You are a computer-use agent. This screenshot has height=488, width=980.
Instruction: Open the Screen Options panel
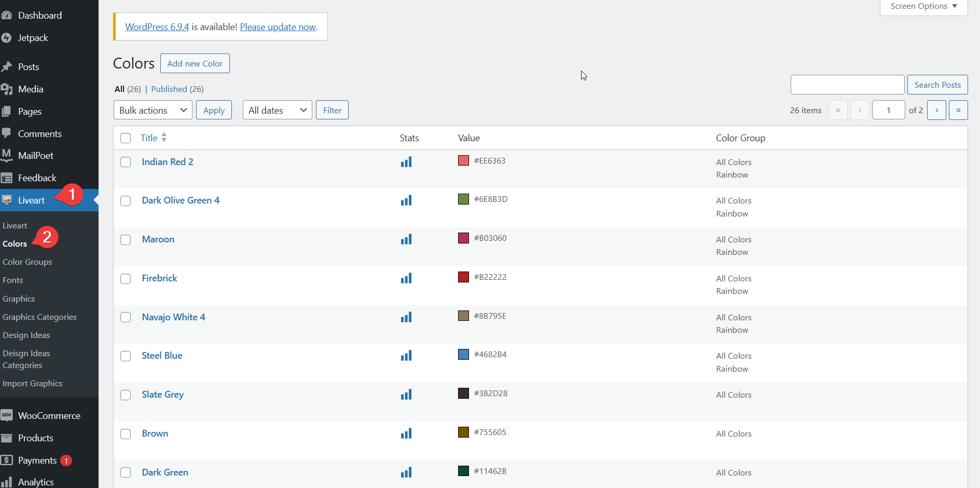click(x=923, y=6)
